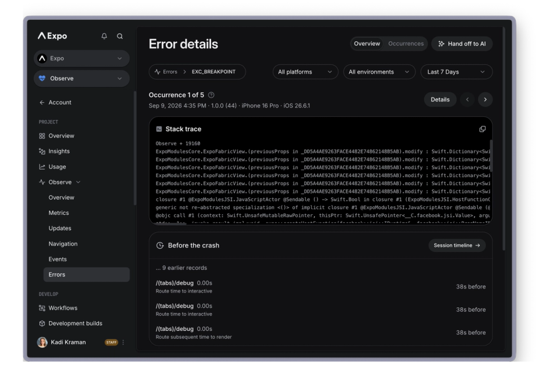539x392 pixels.
Task: Open Navigation page
Action: [63, 244]
